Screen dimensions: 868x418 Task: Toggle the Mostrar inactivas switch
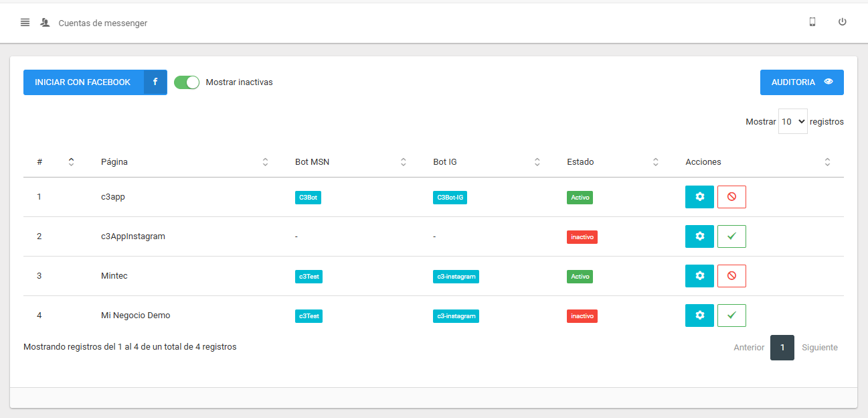(187, 82)
